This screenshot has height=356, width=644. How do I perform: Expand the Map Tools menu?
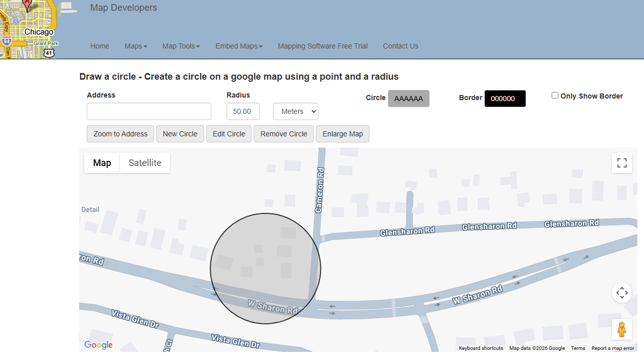click(181, 46)
